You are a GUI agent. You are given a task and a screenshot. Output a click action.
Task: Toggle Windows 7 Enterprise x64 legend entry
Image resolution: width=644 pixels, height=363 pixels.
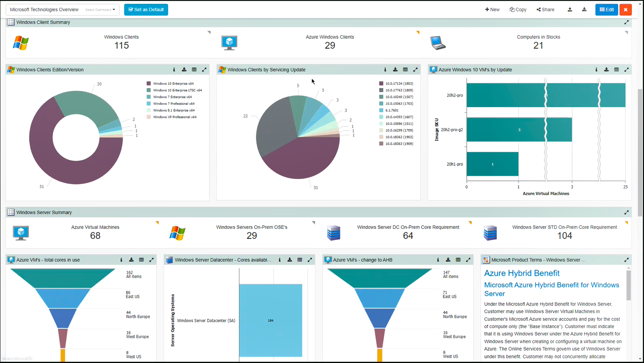pos(169,97)
